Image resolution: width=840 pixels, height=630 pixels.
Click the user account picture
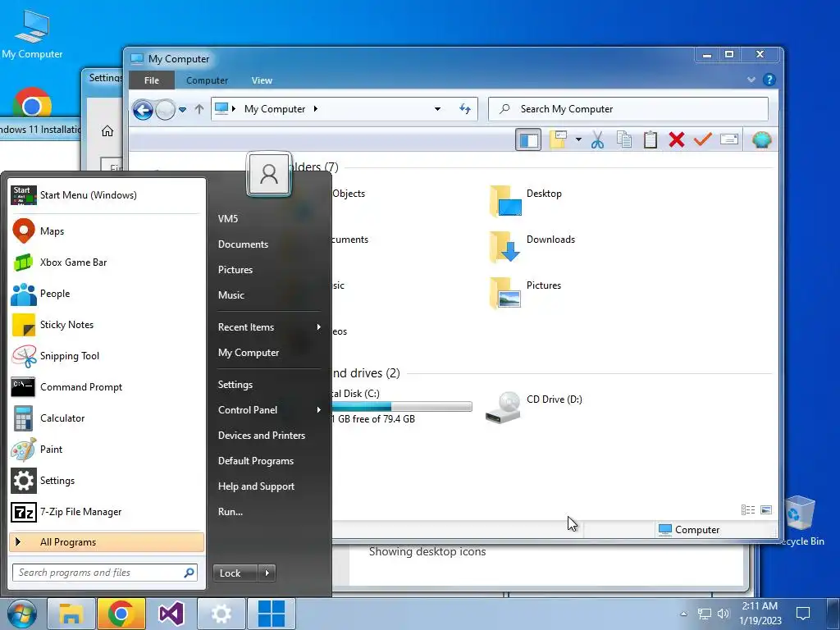(x=269, y=174)
